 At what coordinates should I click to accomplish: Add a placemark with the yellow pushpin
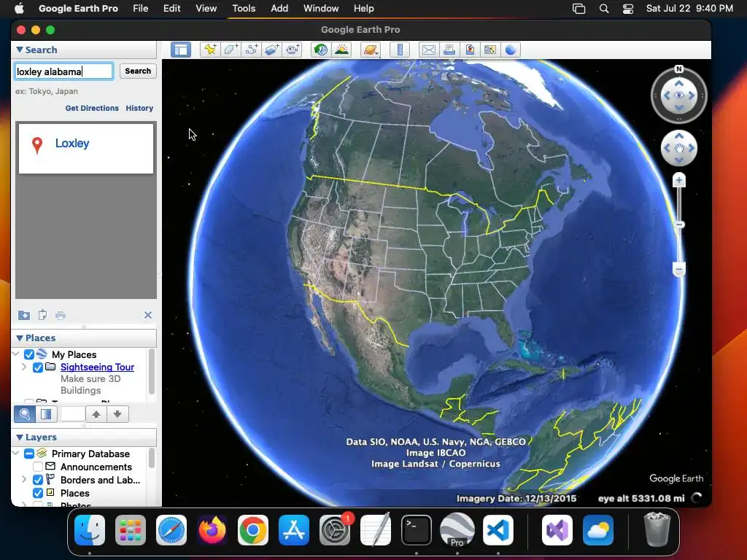(x=210, y=50)
